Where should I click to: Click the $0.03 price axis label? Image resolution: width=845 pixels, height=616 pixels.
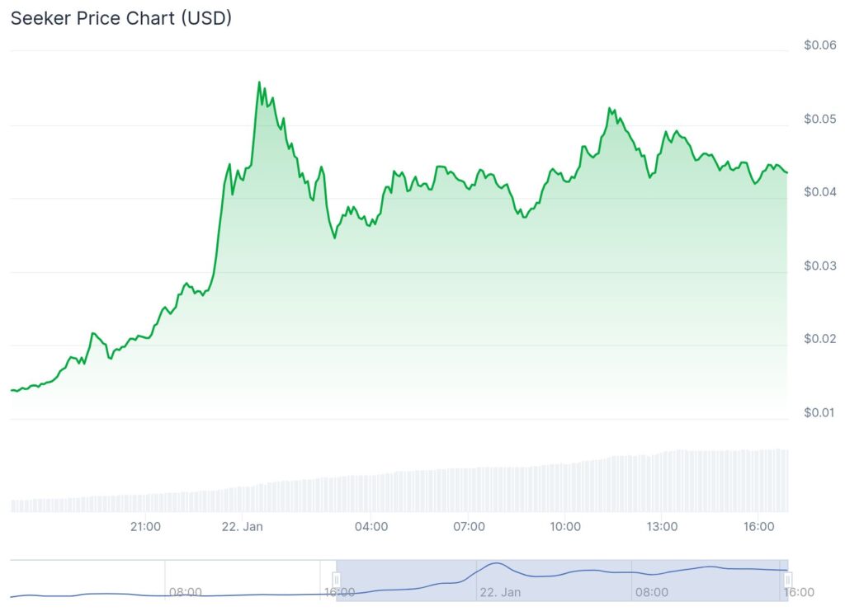pos(819,266)
